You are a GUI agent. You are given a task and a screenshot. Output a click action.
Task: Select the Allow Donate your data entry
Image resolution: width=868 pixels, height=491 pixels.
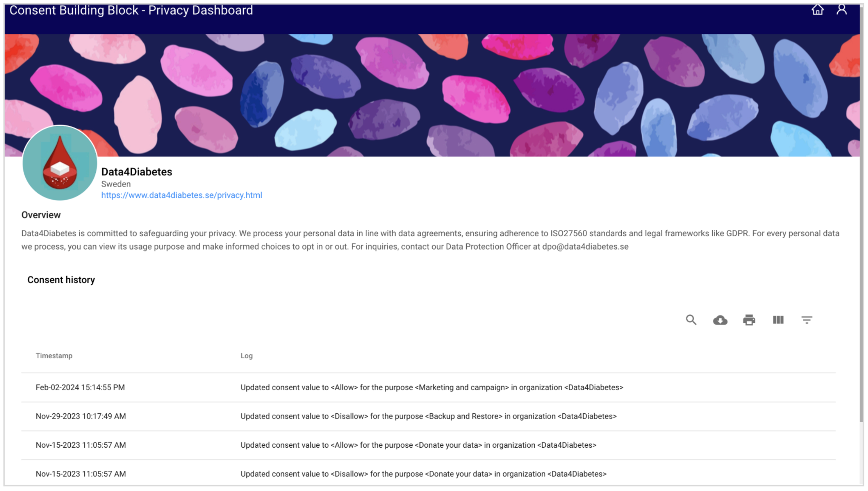418,445
